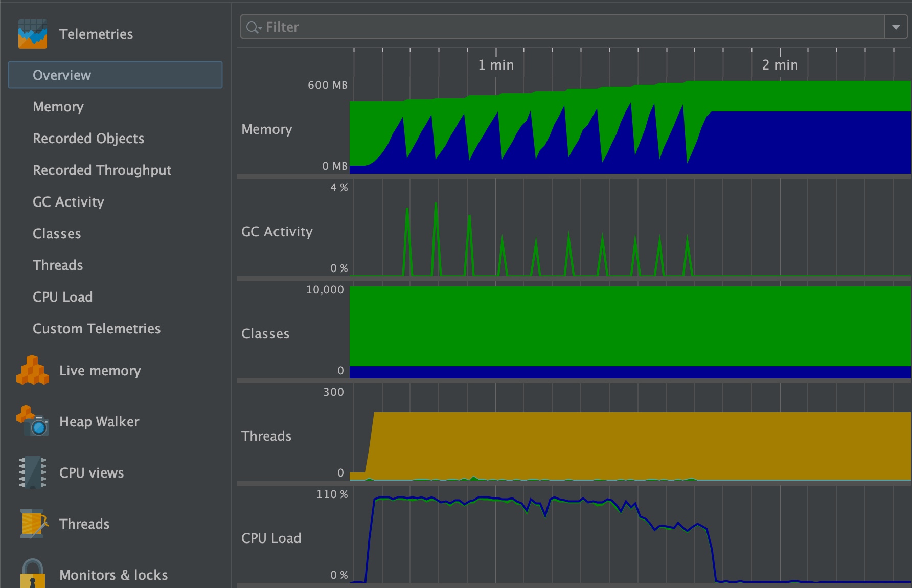Click the Monitors & locks label
Screen dimensions: 912x588
[113, 575]
